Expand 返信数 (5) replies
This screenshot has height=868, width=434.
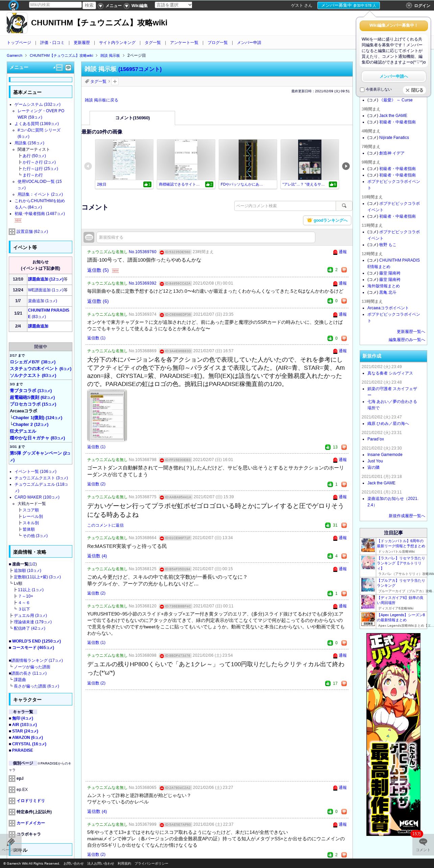(x=98, y=270)
